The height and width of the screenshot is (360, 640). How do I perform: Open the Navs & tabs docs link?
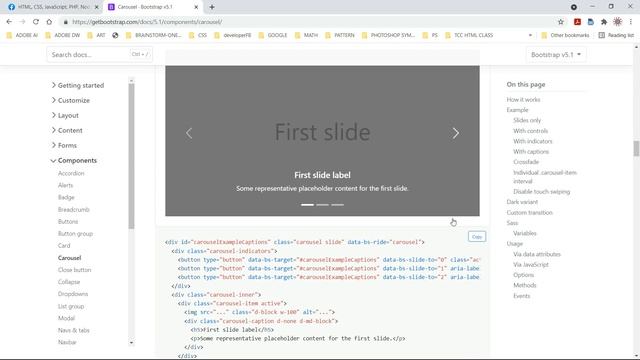(x=73, y=330)
